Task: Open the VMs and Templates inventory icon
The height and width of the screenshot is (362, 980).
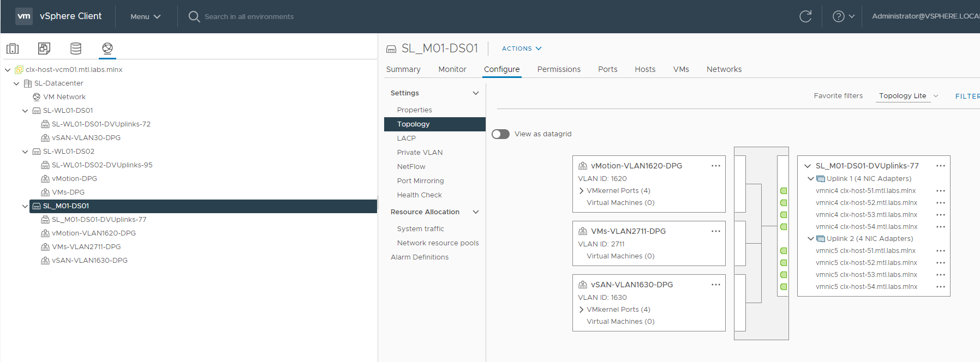Action: point(44,49)
